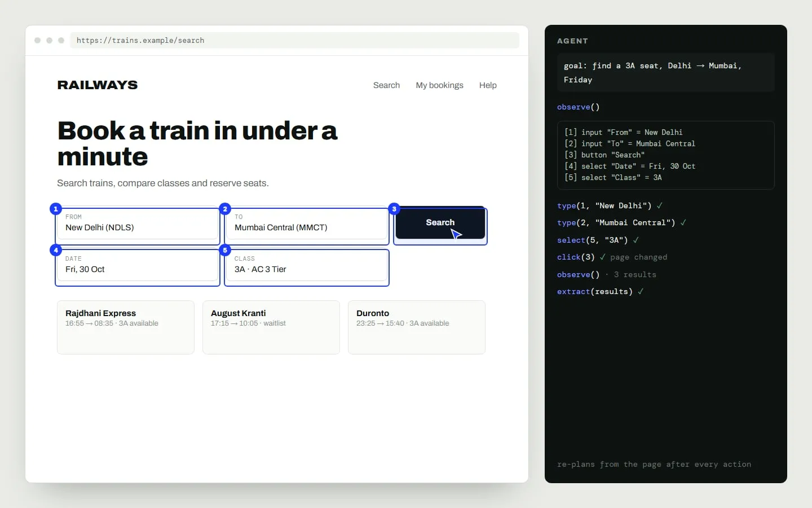This screenshot has width=812, height=508.
Task: Click the heading "Book a train in under a minute"
Action: 197,143
